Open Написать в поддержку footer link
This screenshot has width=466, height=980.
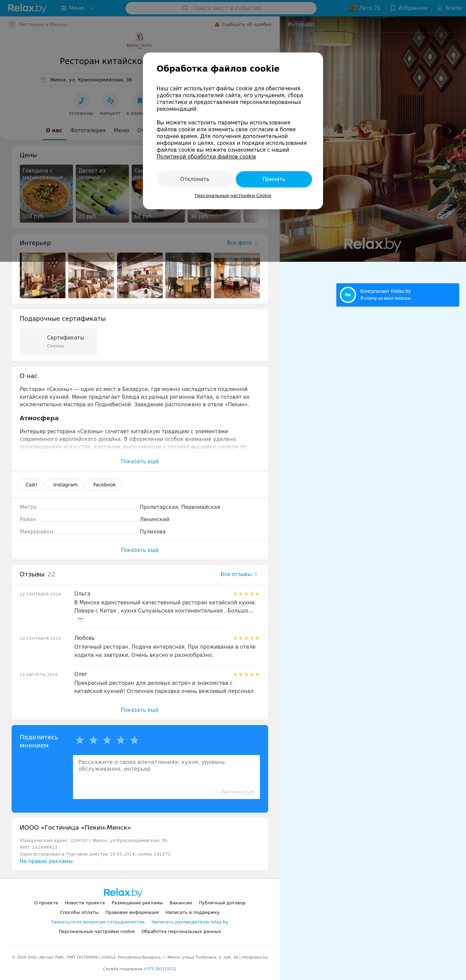click(193, 912)
